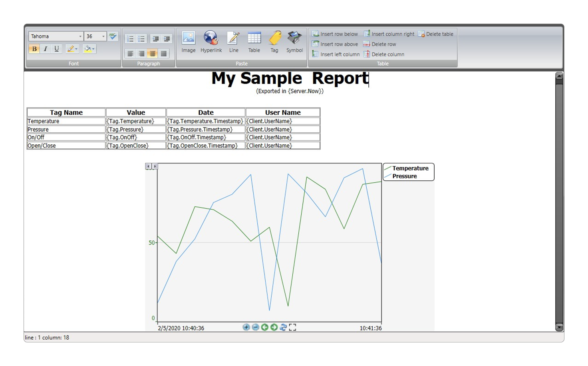Screen dimensions: 588x366
Task: Open the font size 36 dropdown
Action: 103,36
